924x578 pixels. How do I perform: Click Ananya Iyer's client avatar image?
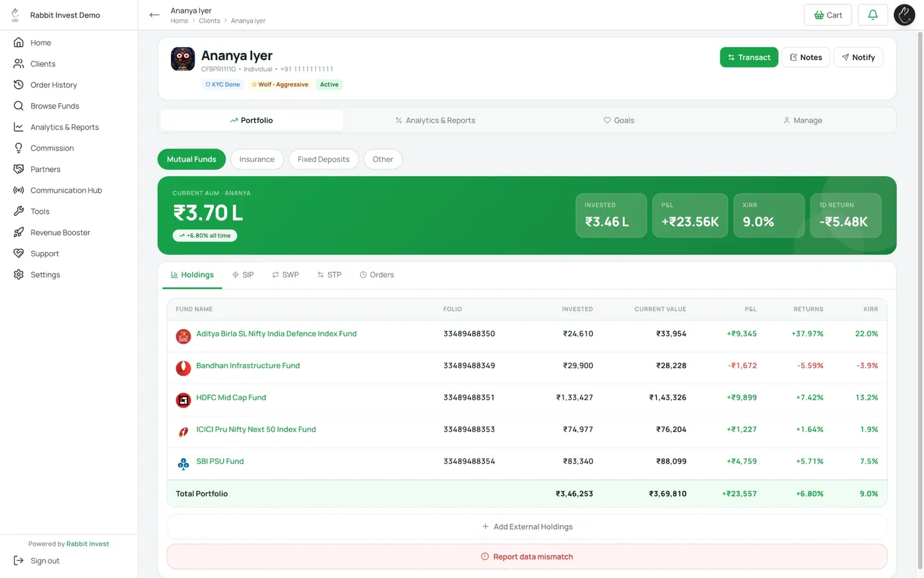click(183, 59)
